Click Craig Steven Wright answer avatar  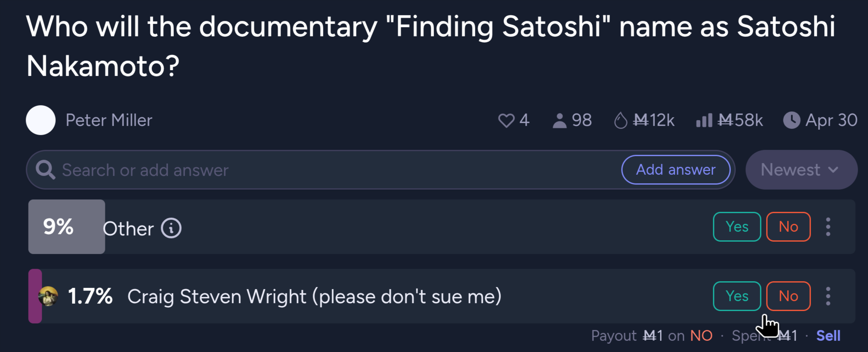pyautogui.click(x=48, y=296)
